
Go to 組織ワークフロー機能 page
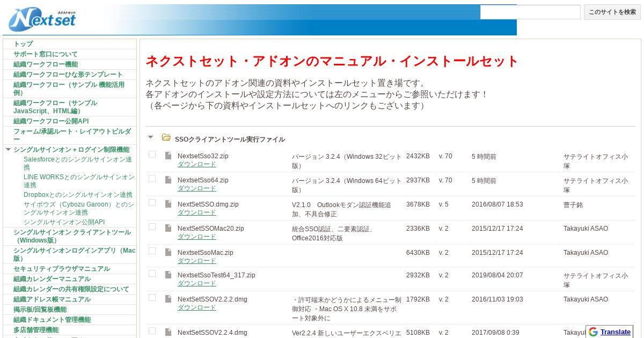point(46,64)
